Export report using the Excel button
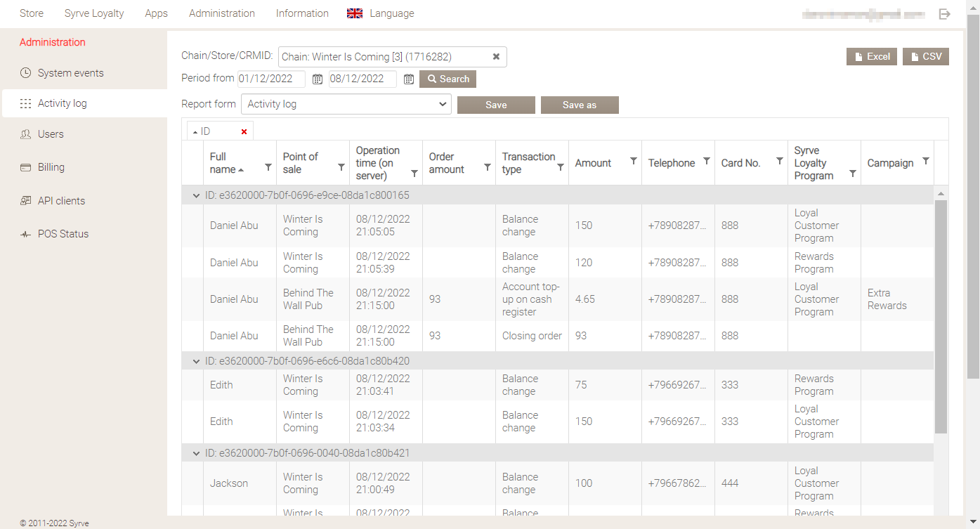980x529 pixels. [871, 56]
